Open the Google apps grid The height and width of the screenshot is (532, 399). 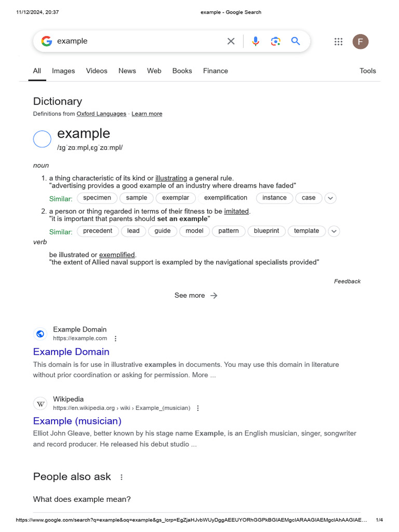tap(338, 42)
